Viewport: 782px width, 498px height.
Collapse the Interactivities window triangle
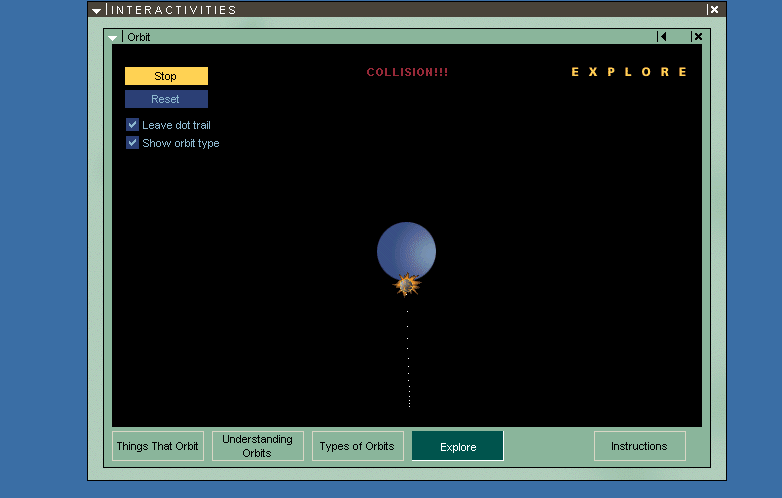[96, 10]
